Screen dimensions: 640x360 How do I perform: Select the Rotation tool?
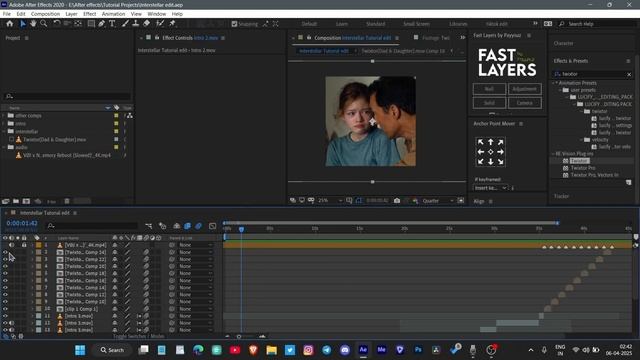click(57, 24)
